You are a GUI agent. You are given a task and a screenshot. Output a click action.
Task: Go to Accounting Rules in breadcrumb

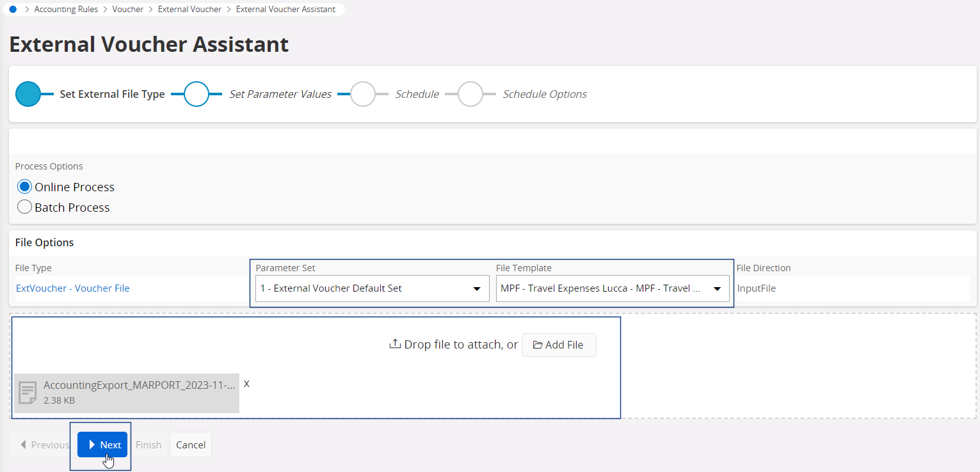coord(66,10)
